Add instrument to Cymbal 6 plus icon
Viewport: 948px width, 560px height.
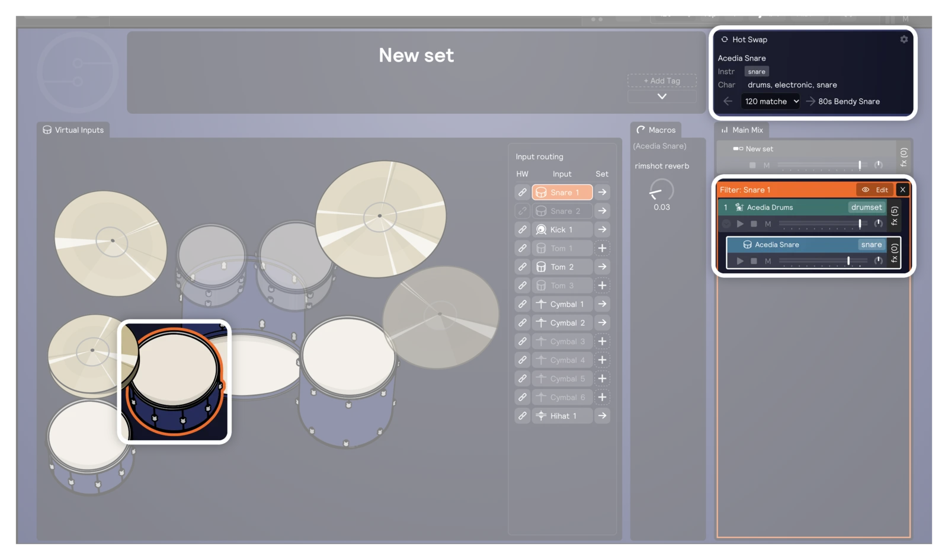tap(602, 397)
